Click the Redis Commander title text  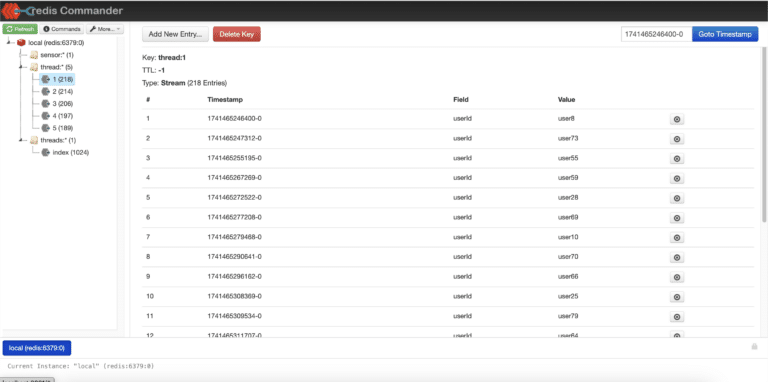click(x=76, y=10)
